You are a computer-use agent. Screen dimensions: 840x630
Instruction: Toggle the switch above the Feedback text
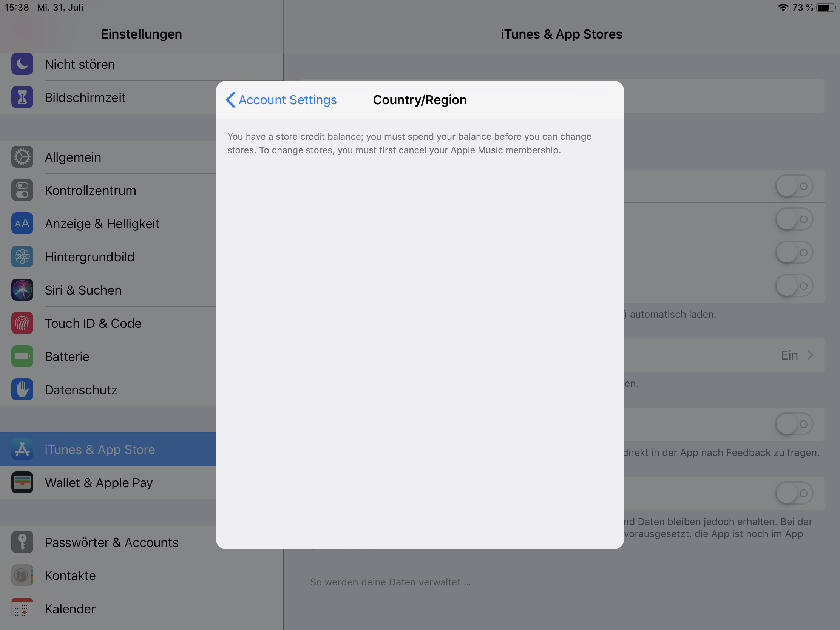coord(794,424)
